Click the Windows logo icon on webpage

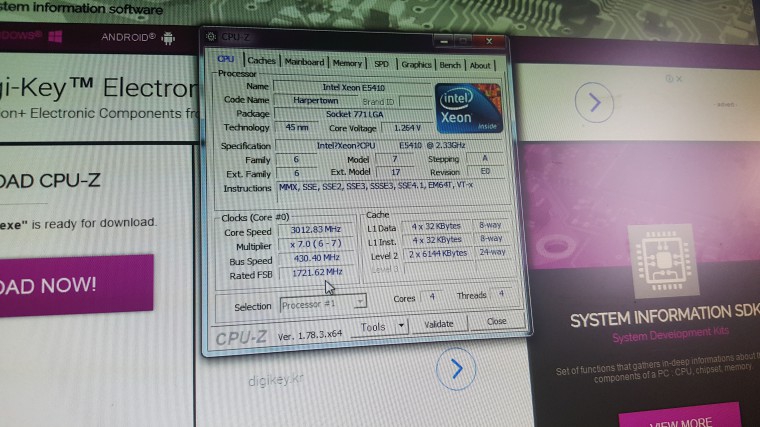tap(55, 36)
